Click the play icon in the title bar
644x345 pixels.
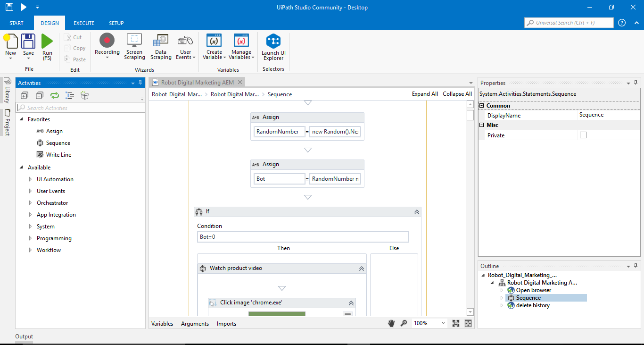[x=24, y=7]
